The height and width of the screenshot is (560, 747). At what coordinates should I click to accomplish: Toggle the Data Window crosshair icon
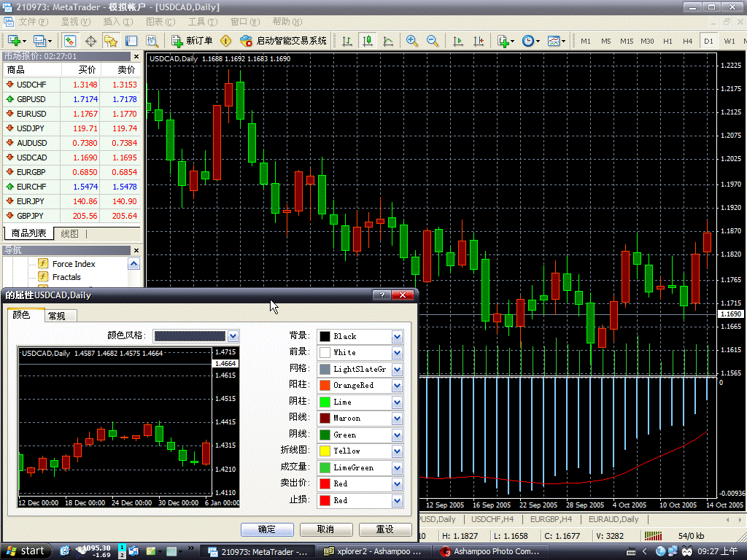point(90,41)
